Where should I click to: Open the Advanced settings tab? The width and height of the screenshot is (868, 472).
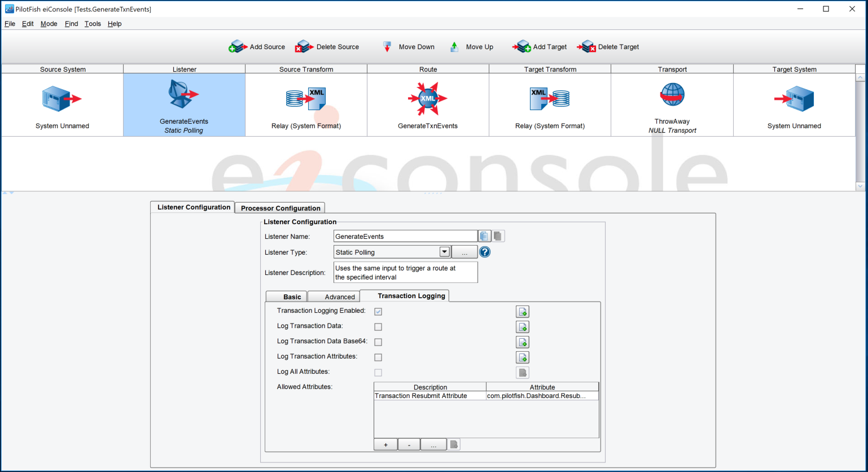click(x=334, y=296)
